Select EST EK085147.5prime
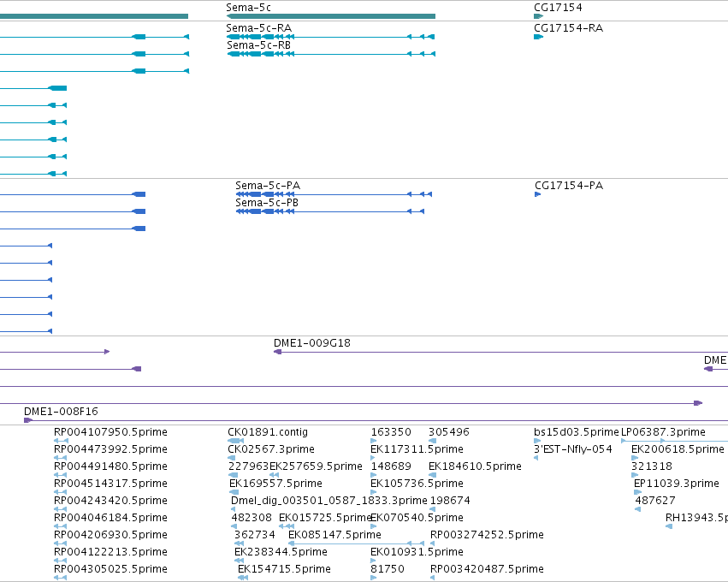Screen dimensions: 728x582 tap(334, 535)
